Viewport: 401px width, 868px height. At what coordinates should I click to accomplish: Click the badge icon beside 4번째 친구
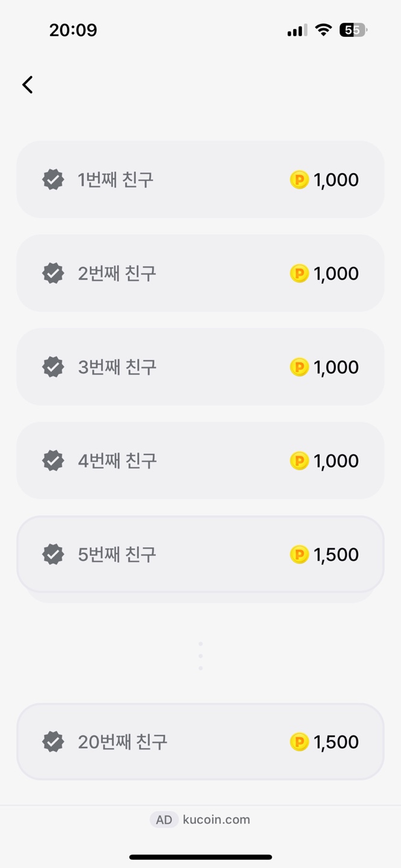click(53, 461)
